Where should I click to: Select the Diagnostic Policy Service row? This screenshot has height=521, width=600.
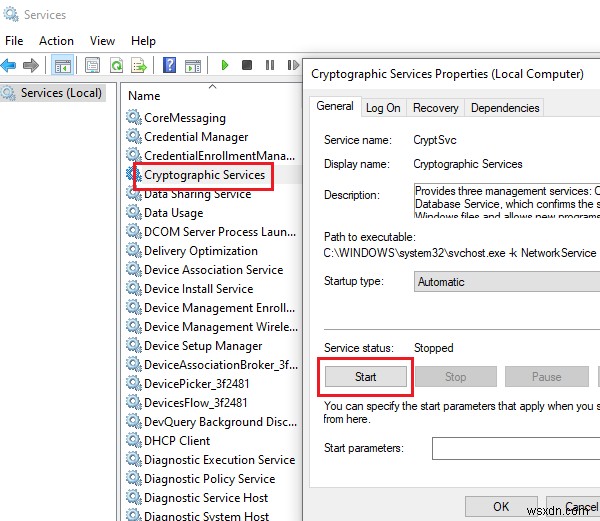click(x=209, y=479)
